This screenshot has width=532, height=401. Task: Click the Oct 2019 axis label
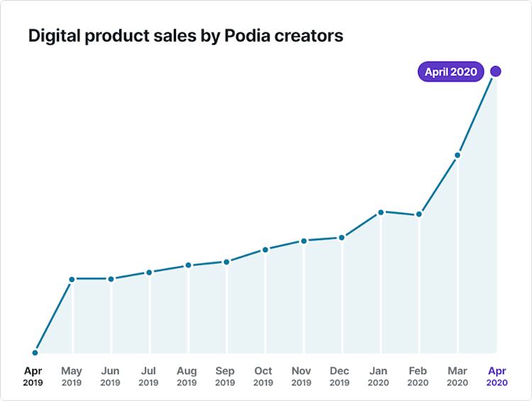click(263, 376)
